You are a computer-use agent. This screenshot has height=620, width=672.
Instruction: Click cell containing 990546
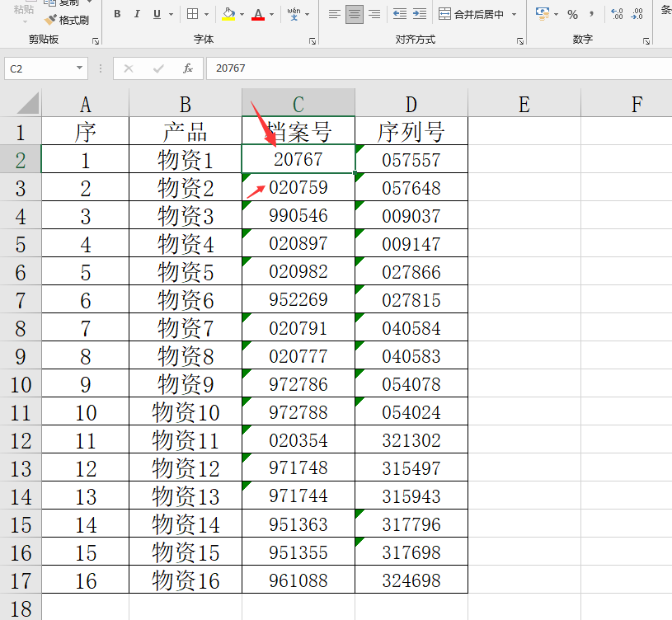coord(298,215)
